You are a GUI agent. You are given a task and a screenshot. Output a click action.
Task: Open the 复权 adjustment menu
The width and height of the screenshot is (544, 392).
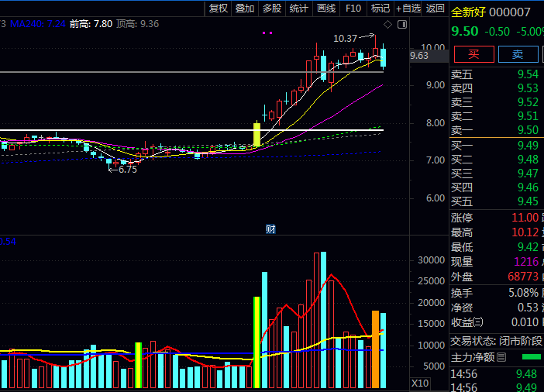tap(219, 9)
